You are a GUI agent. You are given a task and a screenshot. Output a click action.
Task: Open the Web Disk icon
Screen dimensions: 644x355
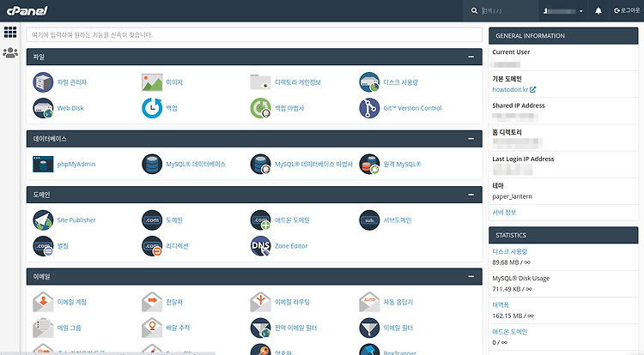43,108
